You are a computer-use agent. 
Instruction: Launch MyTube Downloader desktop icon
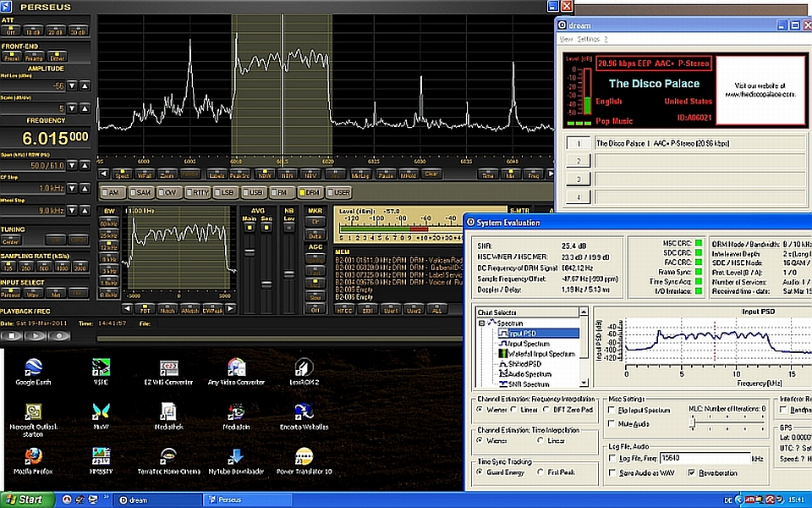point(236,461)
